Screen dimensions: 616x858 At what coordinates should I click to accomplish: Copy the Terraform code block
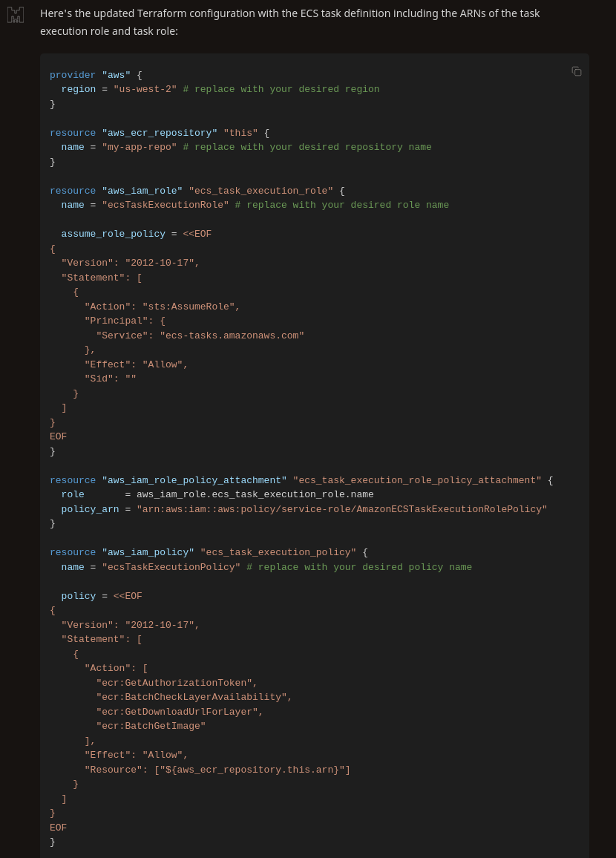click(576, 71)
